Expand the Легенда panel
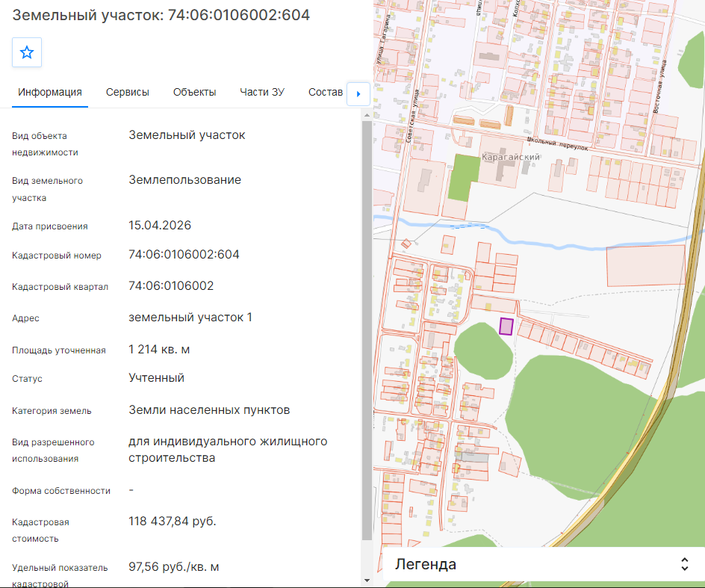 tap(684, 564)
